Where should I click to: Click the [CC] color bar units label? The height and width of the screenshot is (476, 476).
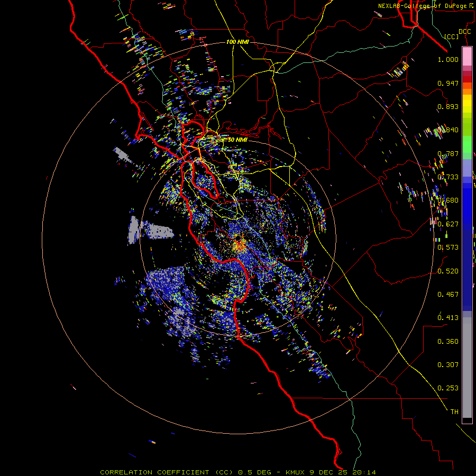pyautogui.click(x=452, y=36)
